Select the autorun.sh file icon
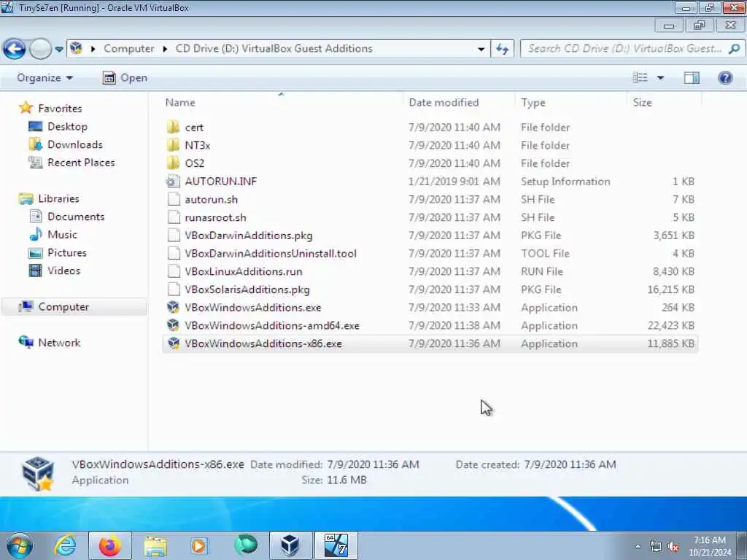 pyautogui.click(x=174, y=200)
